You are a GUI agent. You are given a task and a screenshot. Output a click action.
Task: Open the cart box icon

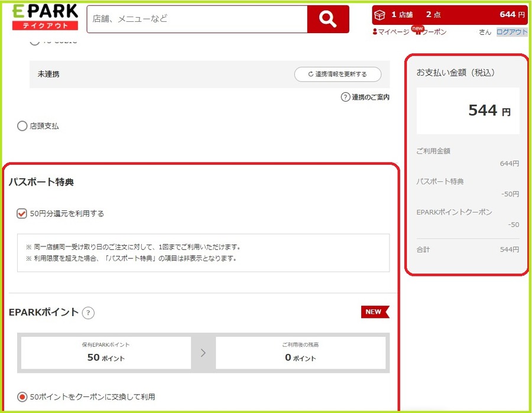(x=379, y=15)
